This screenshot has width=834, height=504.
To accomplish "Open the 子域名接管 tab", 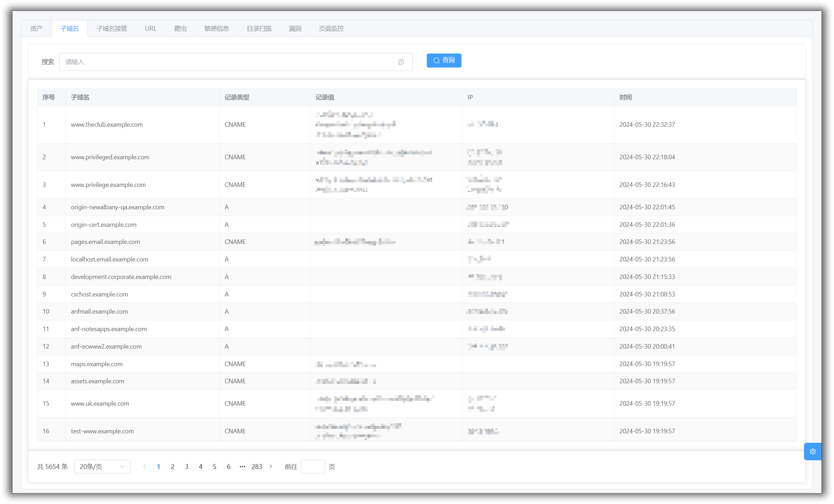I will click(112, 28).
